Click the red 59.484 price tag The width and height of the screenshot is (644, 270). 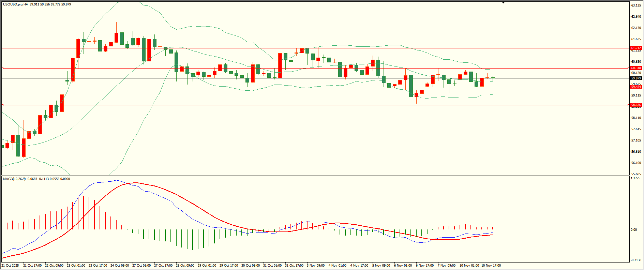(x=636, y=87)
